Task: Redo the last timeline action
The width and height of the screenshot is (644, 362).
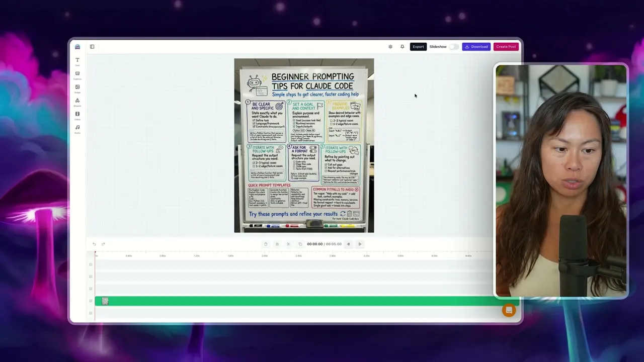Action: [103, 244]
